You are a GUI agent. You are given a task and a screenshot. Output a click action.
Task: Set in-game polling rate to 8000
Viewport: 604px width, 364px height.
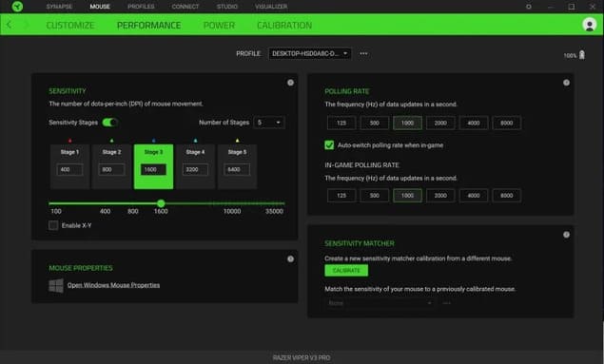(507, 196)
